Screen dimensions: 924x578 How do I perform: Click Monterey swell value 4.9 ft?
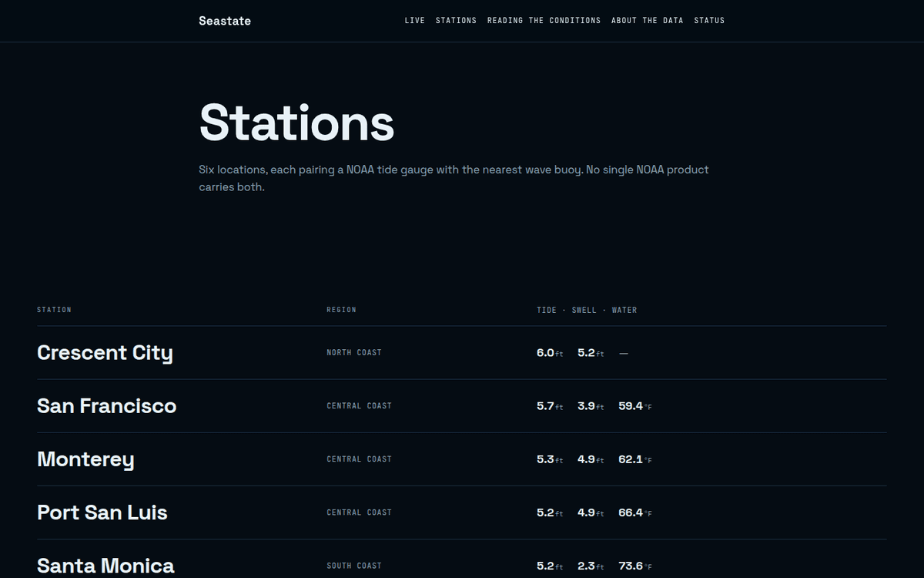tap(591, 459)
